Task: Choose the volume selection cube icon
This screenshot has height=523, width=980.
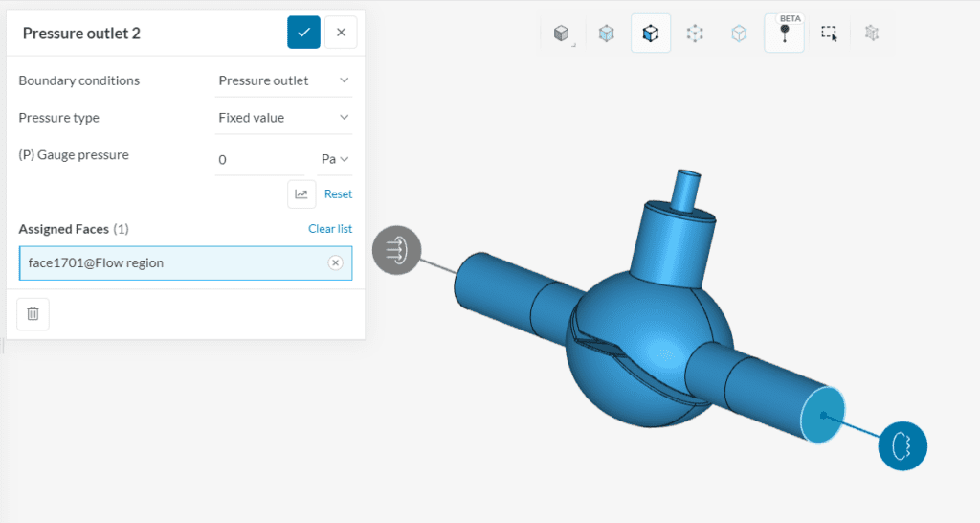Action: [x=606, y=34]
